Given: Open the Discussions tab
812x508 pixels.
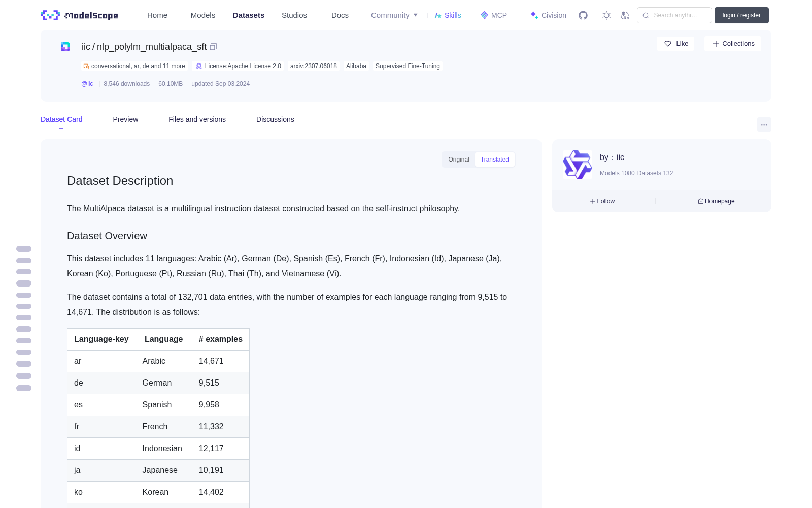Looking at the screenshot, I should coord(275,119).
